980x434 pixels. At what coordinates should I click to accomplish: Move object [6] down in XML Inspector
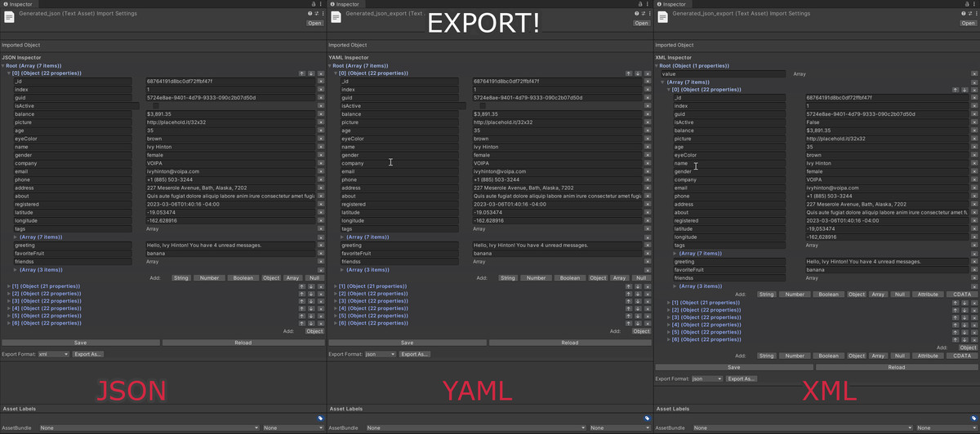(964, 339)
